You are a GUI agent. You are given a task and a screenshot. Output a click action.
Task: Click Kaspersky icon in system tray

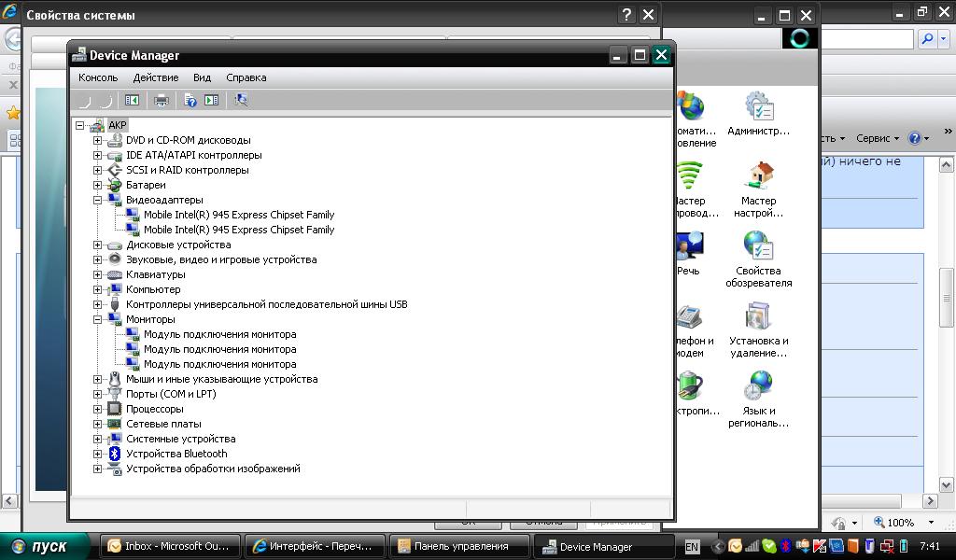pyautogui.click(x=820, y=546)
